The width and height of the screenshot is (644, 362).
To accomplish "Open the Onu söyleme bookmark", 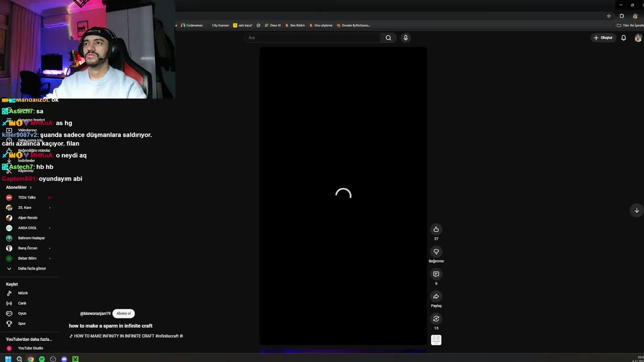I will click(x=321, y=25).
